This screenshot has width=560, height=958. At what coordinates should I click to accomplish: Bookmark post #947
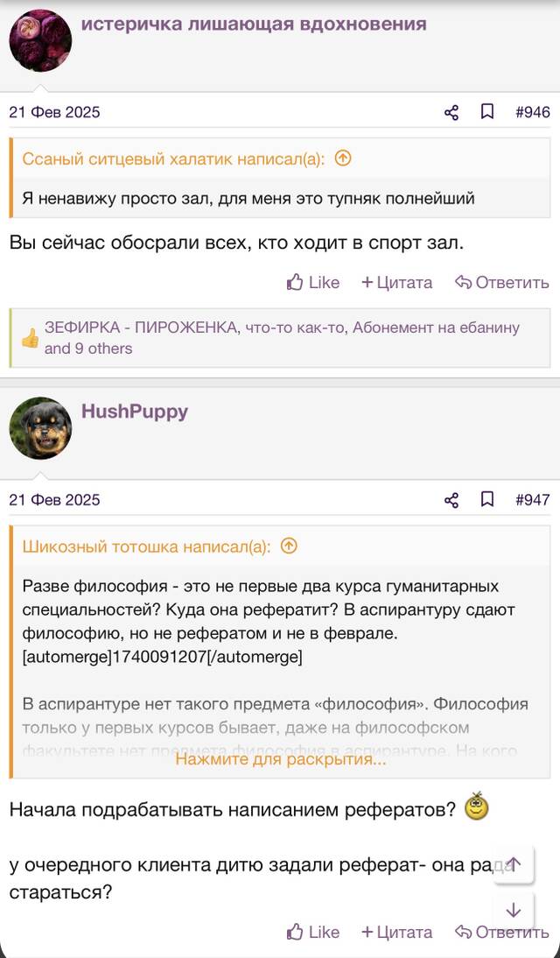tap(487, 500)
